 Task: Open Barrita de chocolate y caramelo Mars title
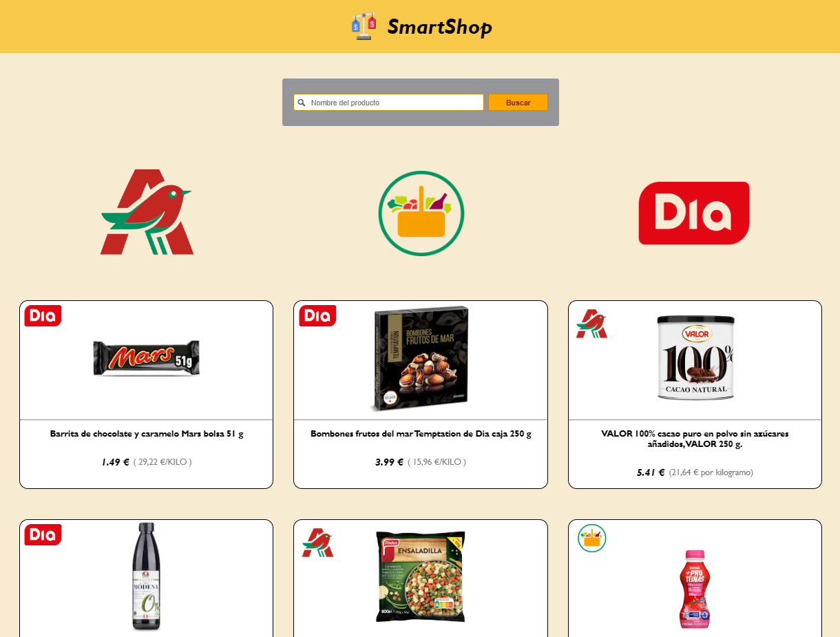tap(147, 434)
